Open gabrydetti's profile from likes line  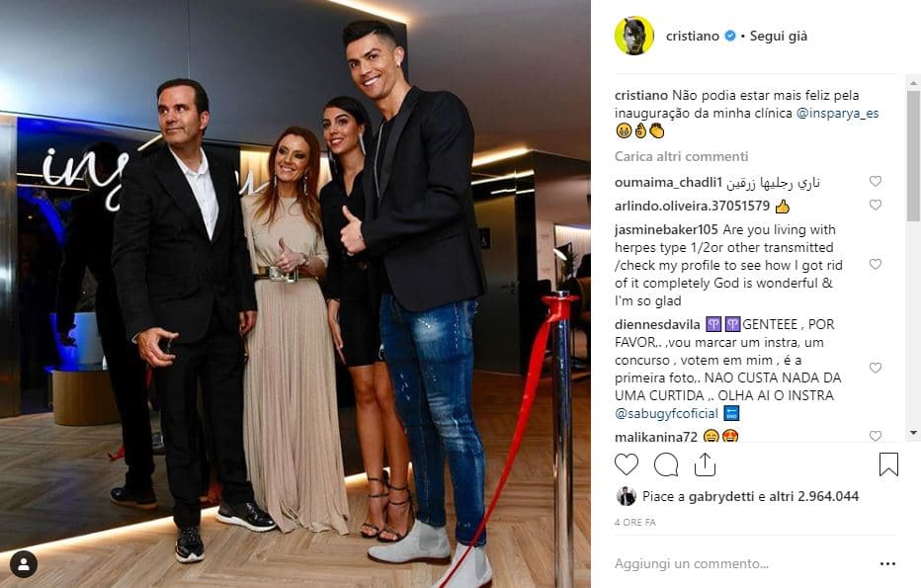721,496
